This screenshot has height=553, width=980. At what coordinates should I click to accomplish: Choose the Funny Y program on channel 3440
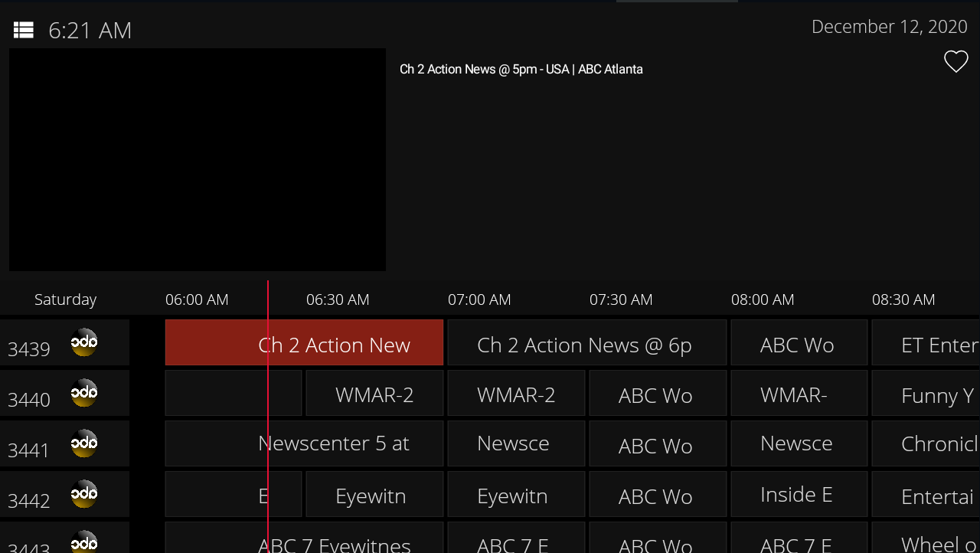tap(926, 394)
